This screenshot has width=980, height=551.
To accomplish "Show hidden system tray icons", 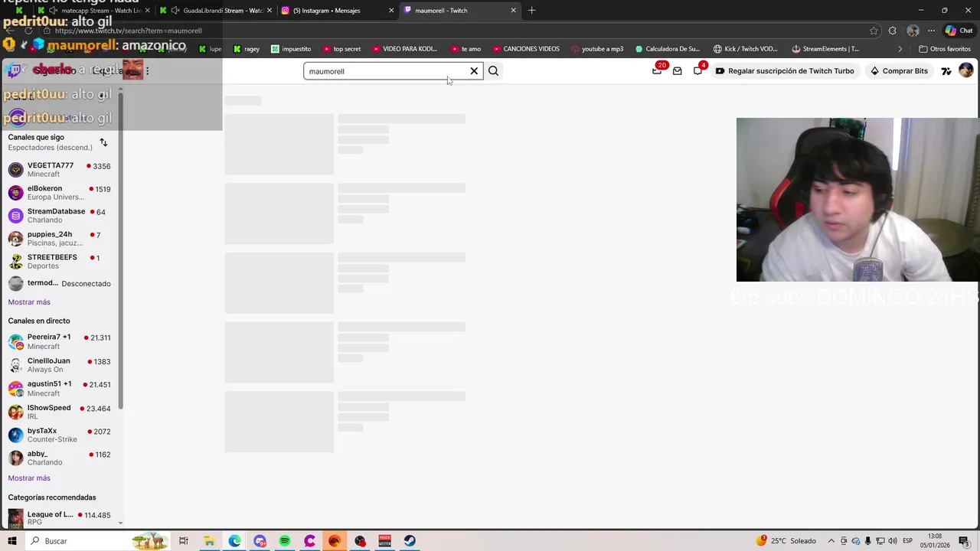I will click(x=831, y=541).
